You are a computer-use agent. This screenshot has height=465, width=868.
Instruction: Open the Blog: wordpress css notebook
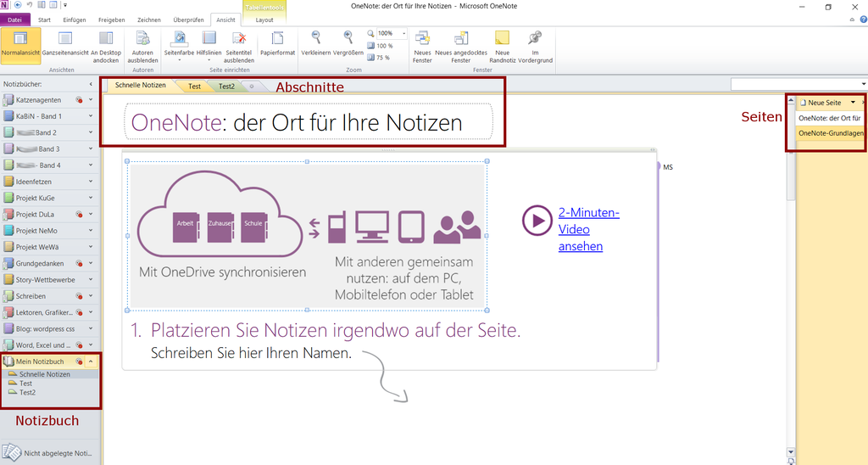point(46,328)
